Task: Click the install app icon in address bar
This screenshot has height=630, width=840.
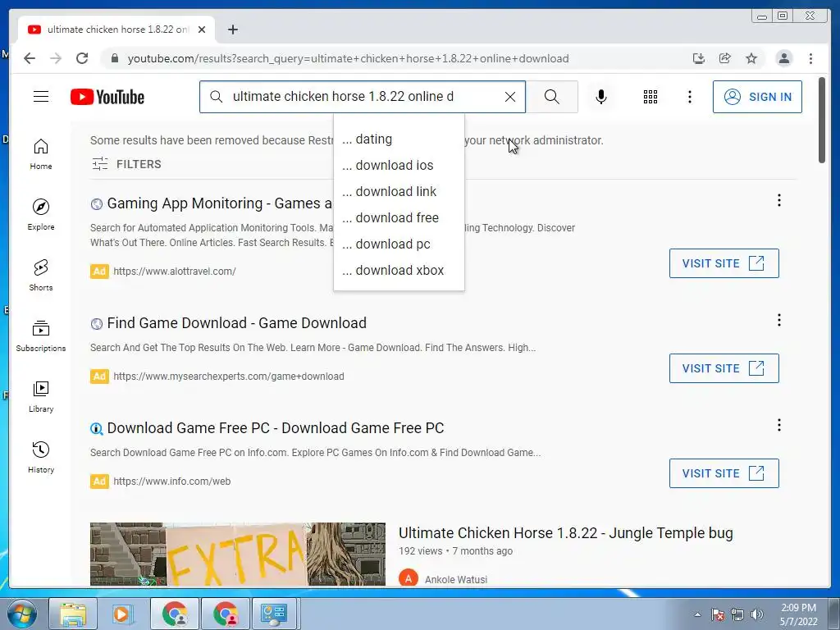Action: (699, 58)
